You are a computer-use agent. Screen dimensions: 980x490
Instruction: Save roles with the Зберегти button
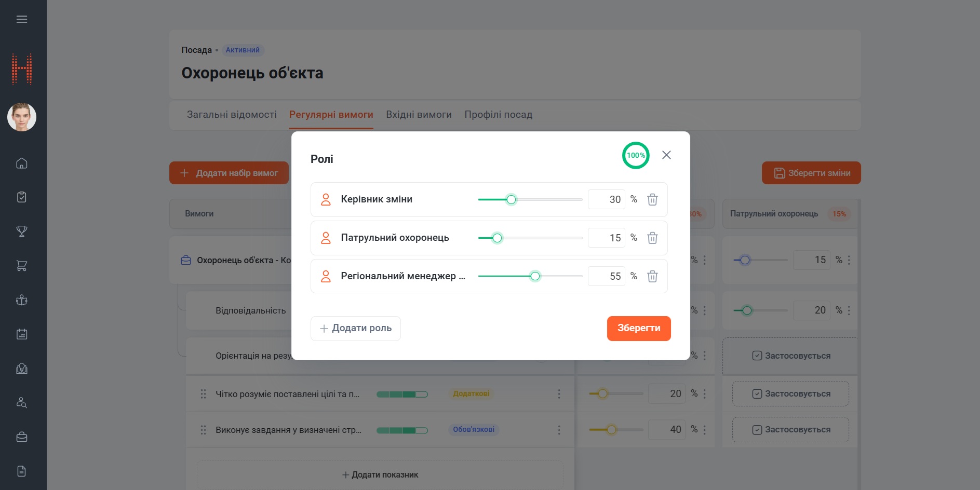pos(639,329)
